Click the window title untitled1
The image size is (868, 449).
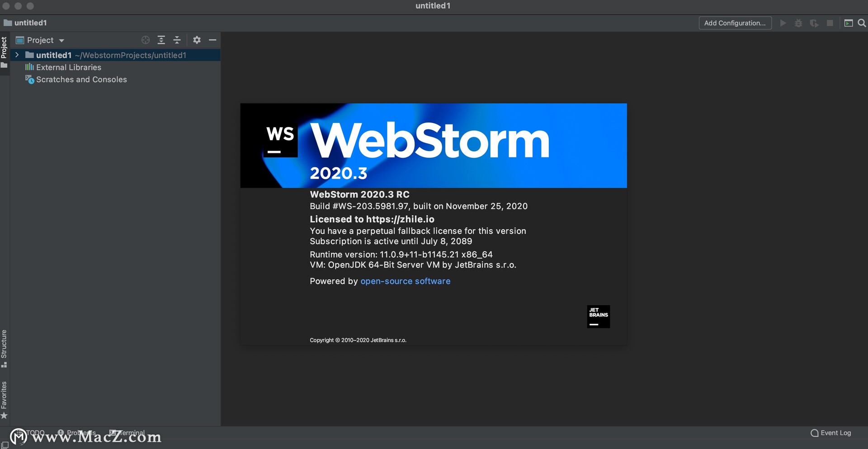click(x=433, y=6)
